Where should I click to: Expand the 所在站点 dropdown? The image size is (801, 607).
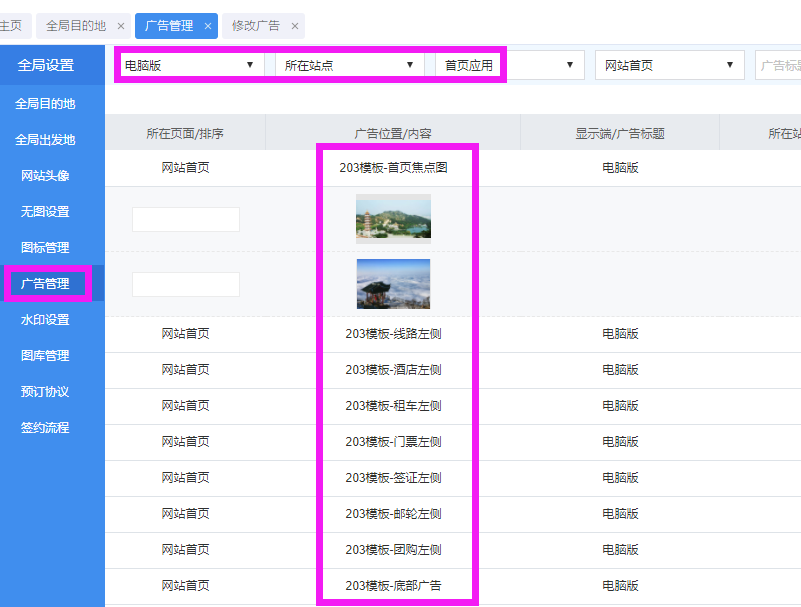tap(349, 65)
